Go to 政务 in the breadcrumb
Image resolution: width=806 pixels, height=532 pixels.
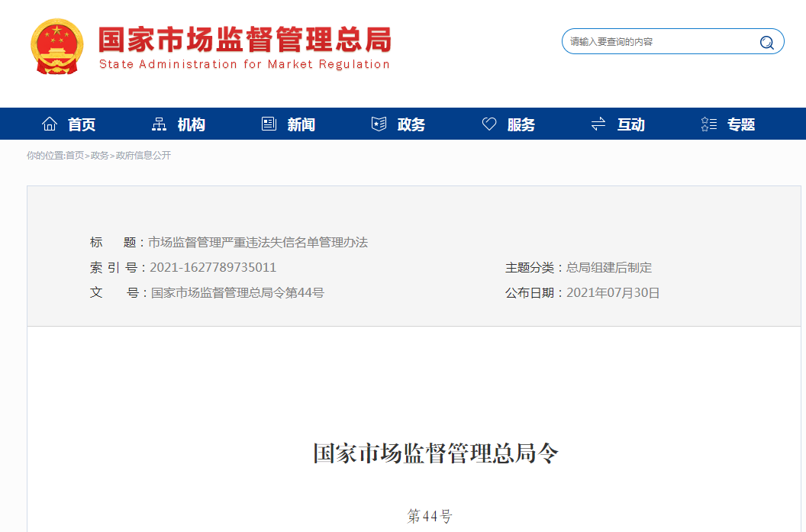(x=100, y=155)
